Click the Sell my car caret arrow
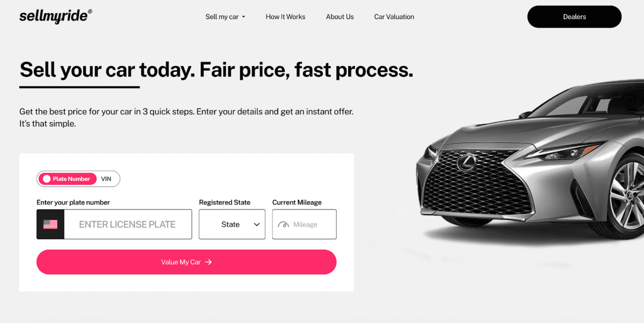Image resolution: width=644 pixels, height=323 pixels. coord(243,17)
